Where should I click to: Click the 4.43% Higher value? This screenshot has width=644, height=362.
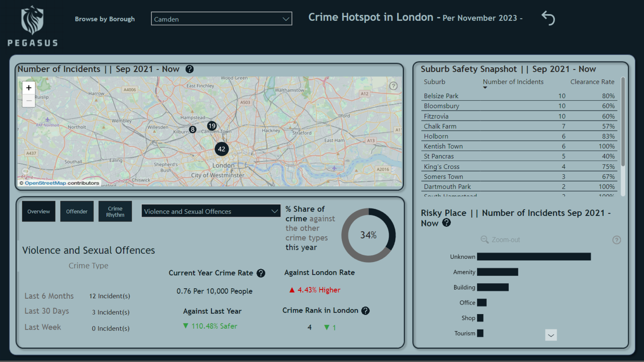point(315,290)
